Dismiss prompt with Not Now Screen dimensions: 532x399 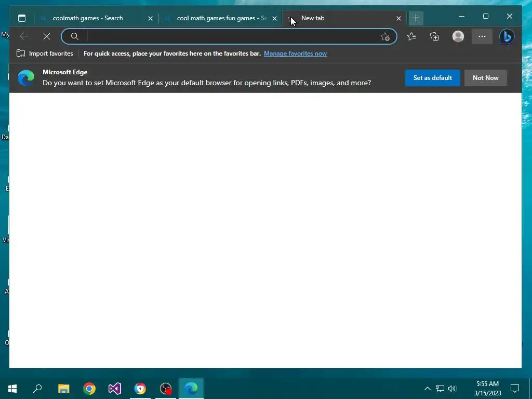point(486,78)
